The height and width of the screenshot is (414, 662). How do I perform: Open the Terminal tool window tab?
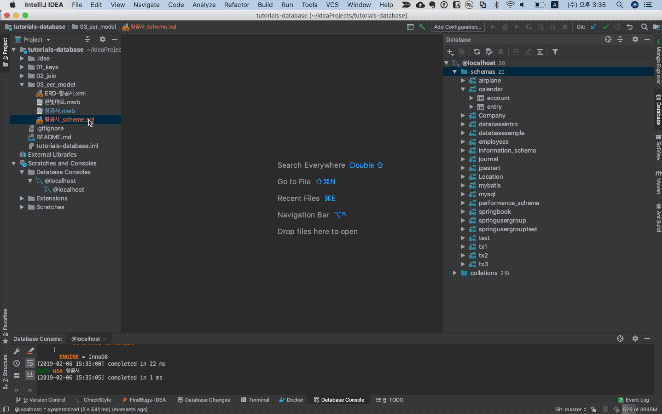(x=255, y=400)
